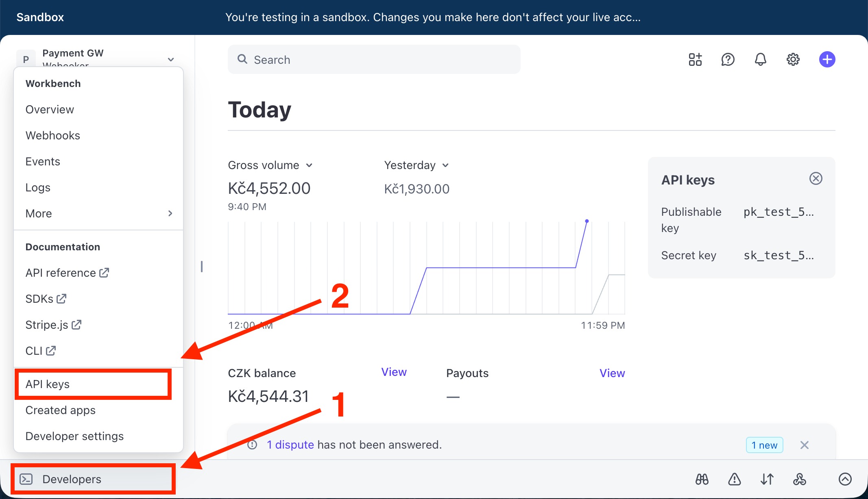Expand the More submenu
Image resolution: width=868 pixels, height=499 pixels.
point(98,213)
